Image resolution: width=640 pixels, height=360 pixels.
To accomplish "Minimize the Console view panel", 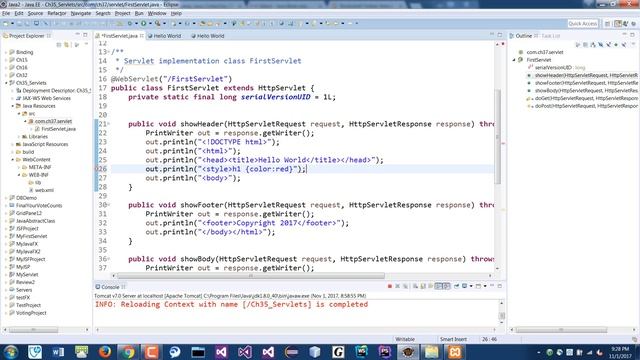I will [493, 286].
